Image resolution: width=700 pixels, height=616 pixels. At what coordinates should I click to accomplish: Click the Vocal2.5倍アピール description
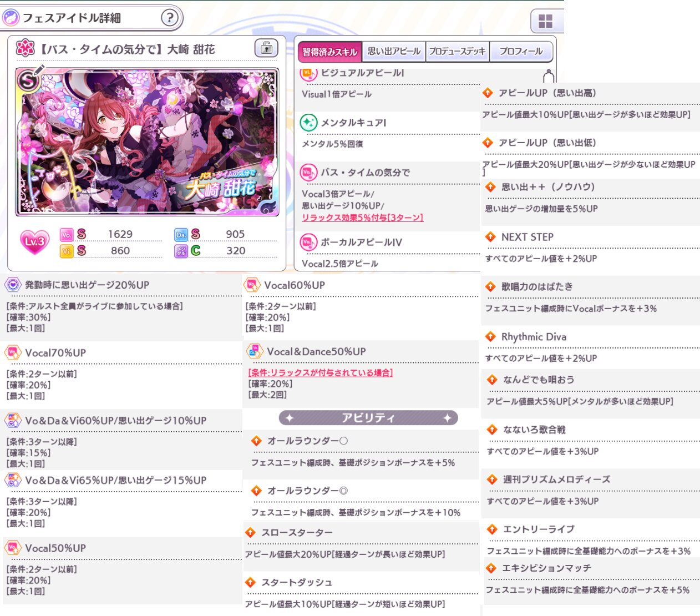pos(340,264)
